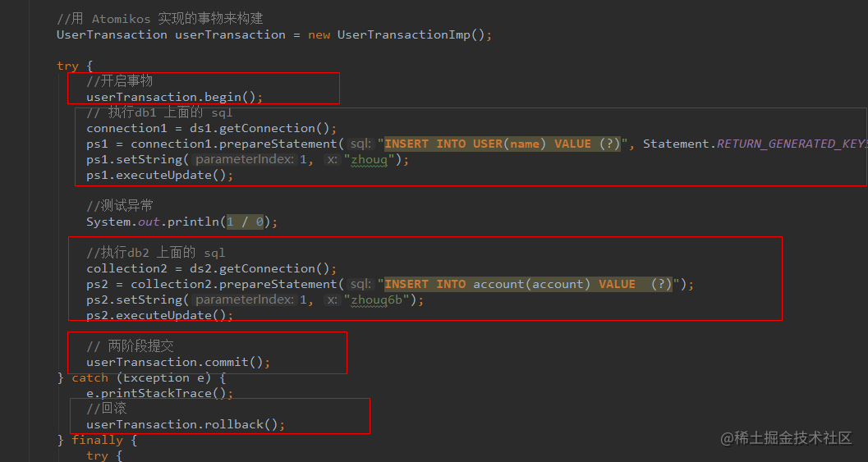
Task: Click the 'INSERT INTO USER(name) VALUE (?)' string
Action: pos(503,144)
